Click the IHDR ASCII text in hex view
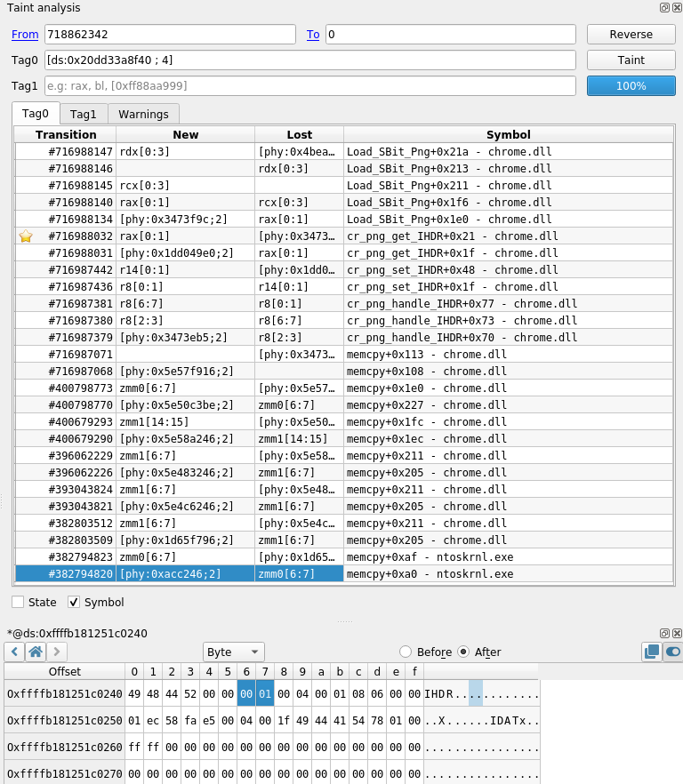The image size is (683, 784). [x=438, y=694]
